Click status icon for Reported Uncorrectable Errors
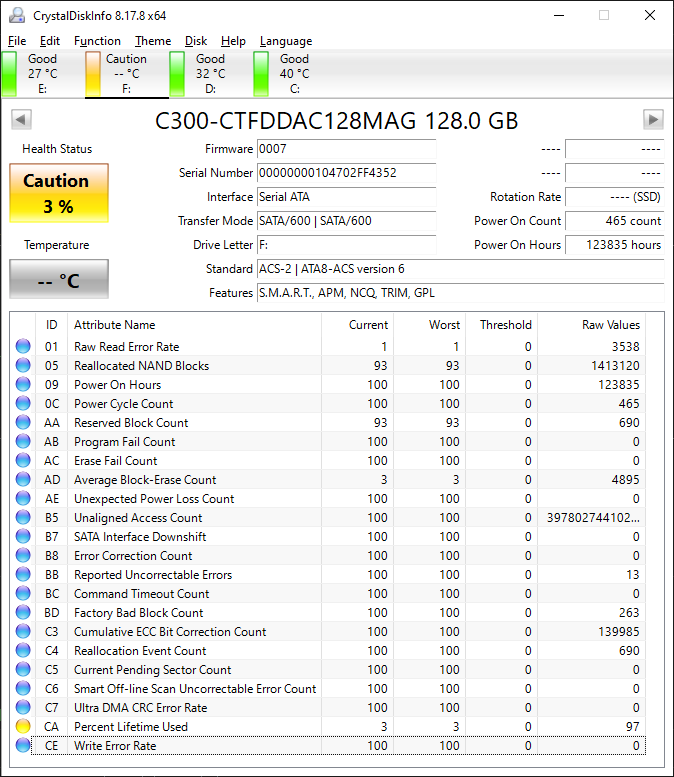The height and width of the screenshot is (777, 674). coord(23,574)
